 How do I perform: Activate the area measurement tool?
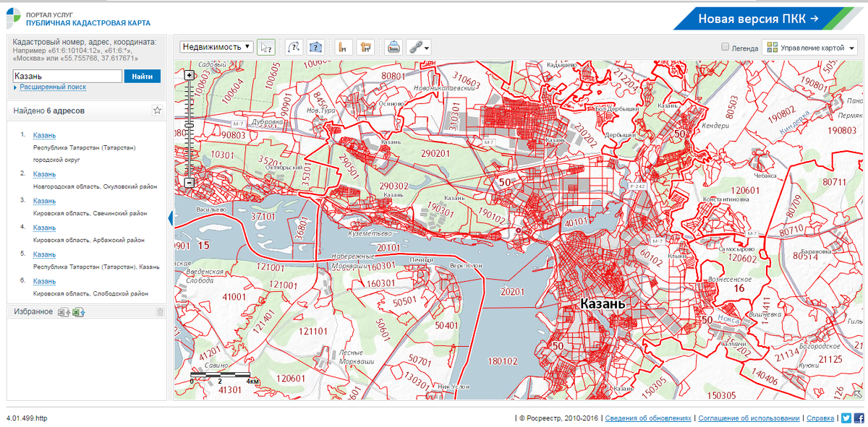(365, 47)
